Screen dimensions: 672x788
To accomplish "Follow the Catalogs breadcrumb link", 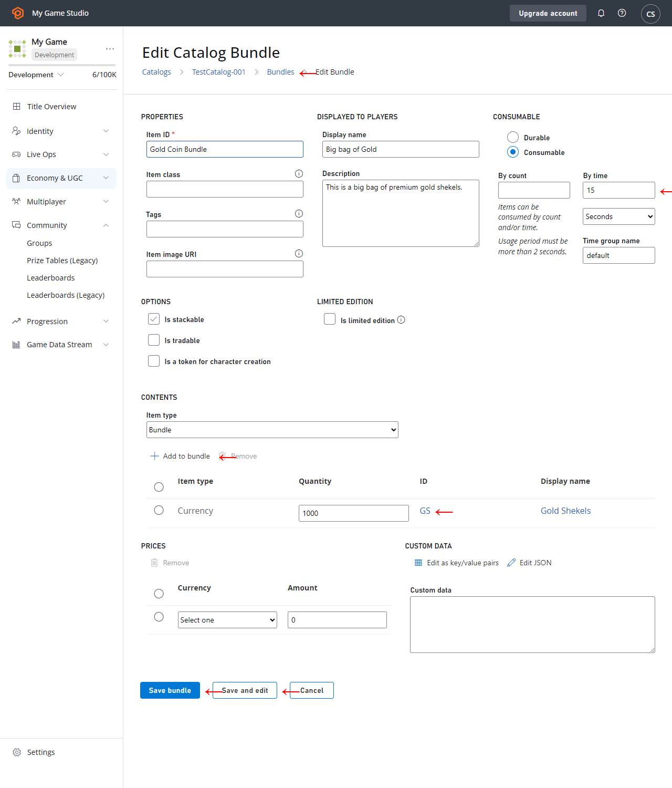I will point(156,72).
